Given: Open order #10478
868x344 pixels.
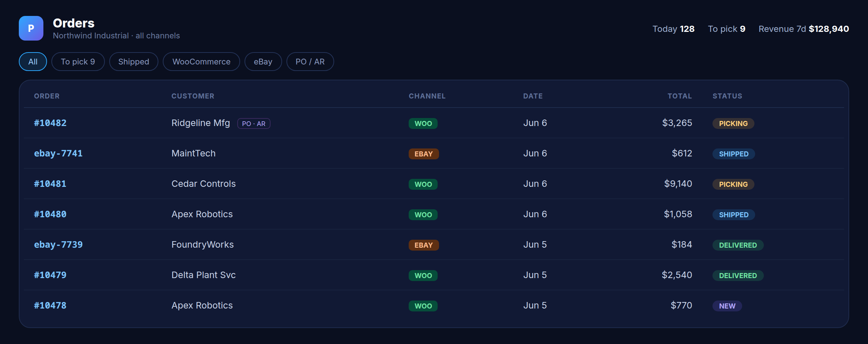Looking at the screenshot, I should (50, 306).
